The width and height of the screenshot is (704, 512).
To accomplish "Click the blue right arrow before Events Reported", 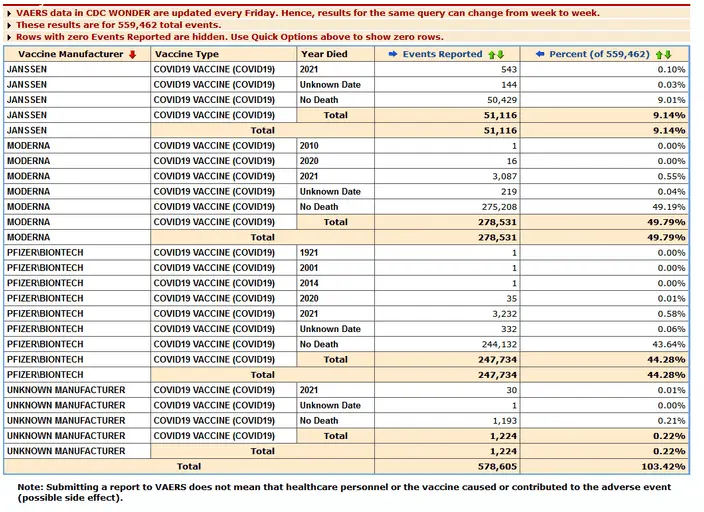I will [x=390, y=54].
